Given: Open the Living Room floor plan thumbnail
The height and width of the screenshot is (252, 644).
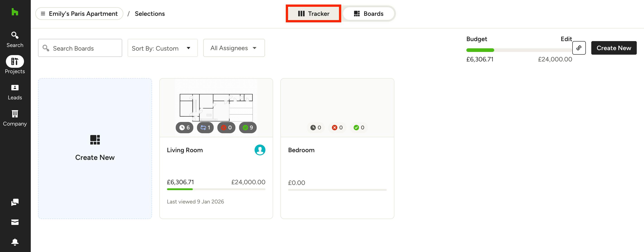Looking at the screenshot, I should point(216,108).
